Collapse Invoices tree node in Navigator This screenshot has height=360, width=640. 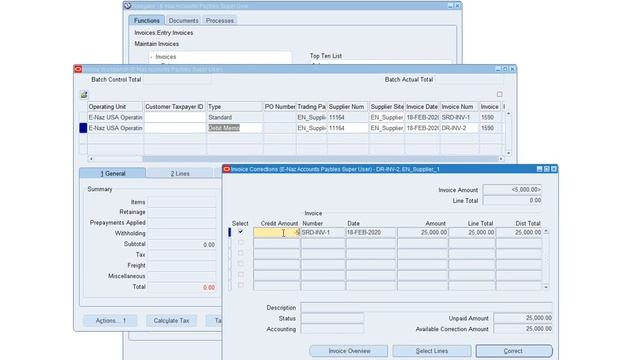pos(151,57)
